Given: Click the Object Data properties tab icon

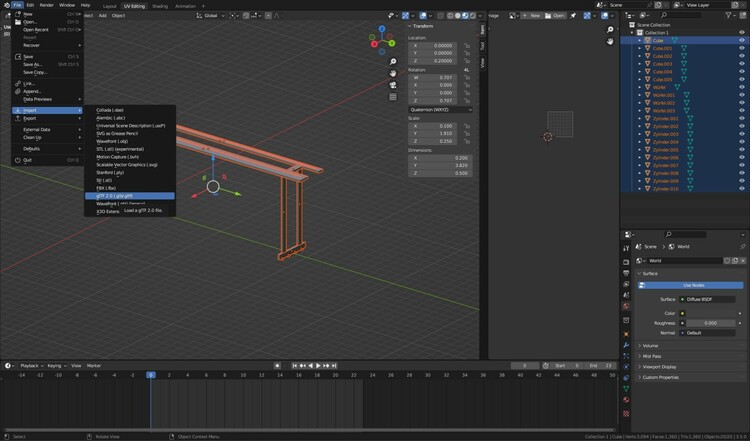Looking at the screenshot, I should pyautogui.click(x=626, y=386).
